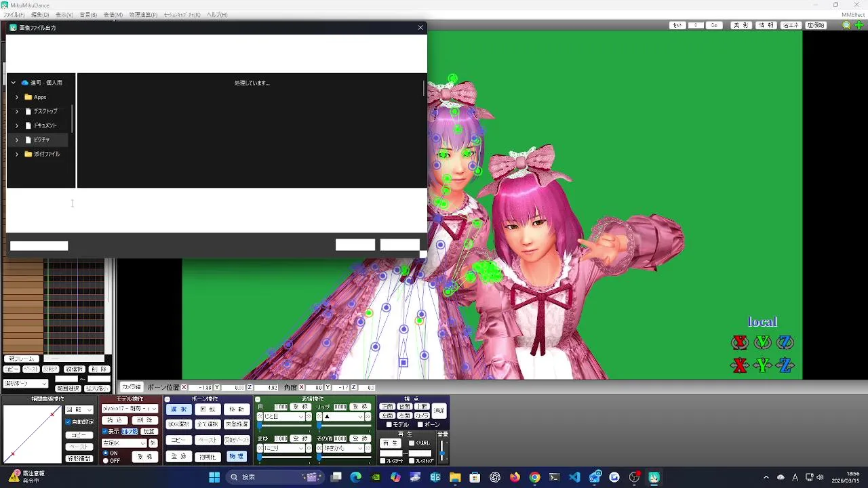Select the ON radio button
The image size is (868, 488).
[x=105, y=453]
